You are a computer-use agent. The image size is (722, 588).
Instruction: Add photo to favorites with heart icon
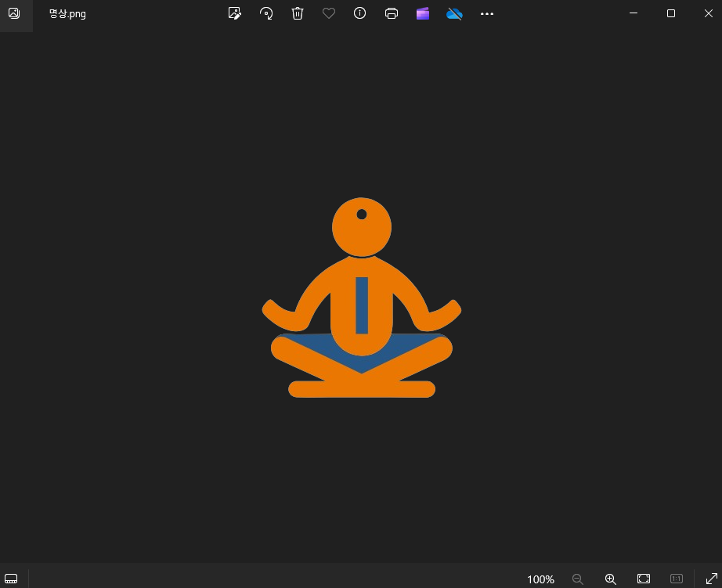329,13
